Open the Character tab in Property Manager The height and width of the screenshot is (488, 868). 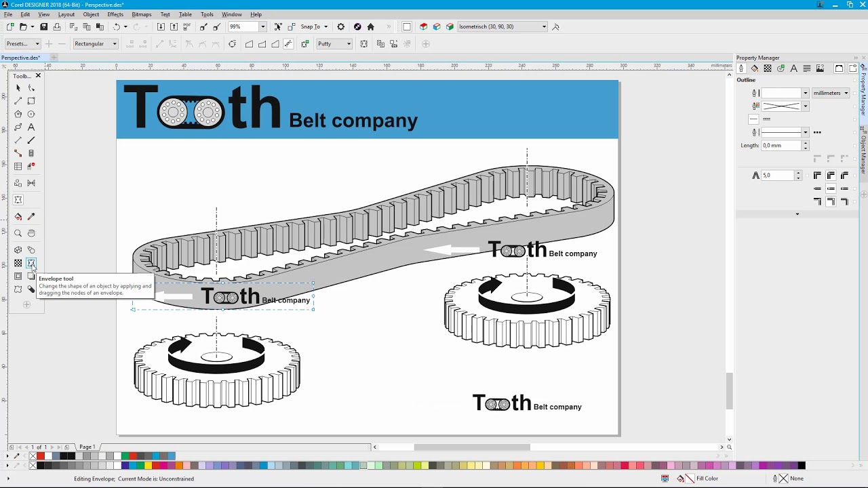pyautogui.click(x=794, y=68)
